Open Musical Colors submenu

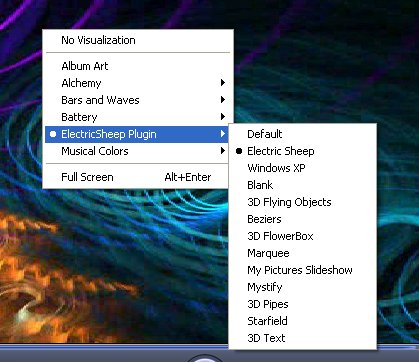(138, 151)
